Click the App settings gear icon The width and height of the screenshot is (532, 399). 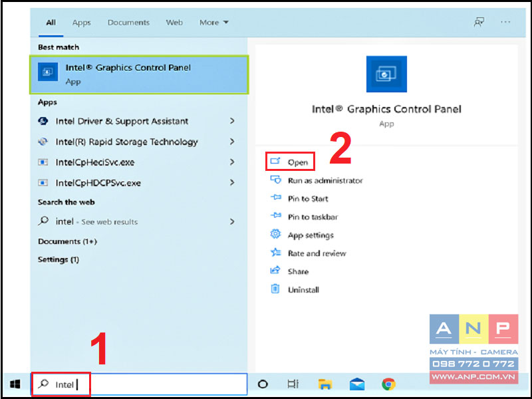275,234
